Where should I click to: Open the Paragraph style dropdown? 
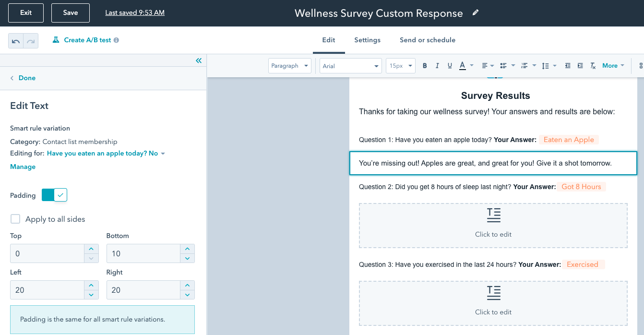(x=289, y=66)
